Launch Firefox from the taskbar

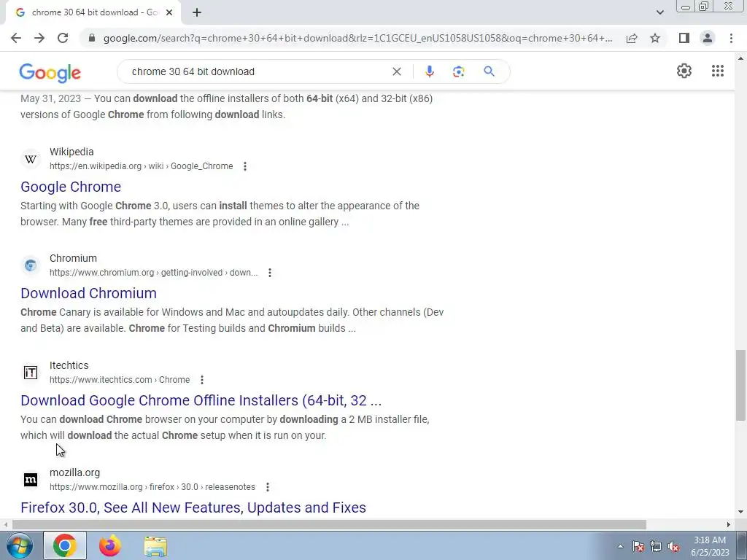(x=110, y=545)
